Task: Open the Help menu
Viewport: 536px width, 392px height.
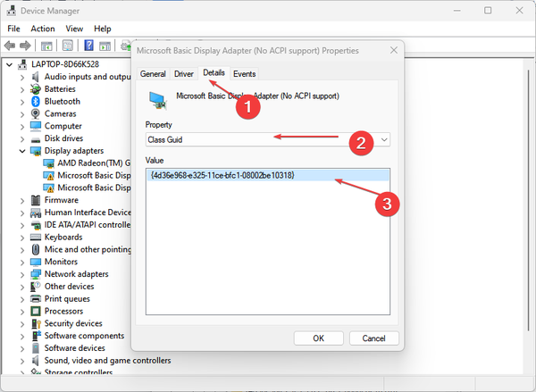Action: pyautogui.click(x=103, y=29)
